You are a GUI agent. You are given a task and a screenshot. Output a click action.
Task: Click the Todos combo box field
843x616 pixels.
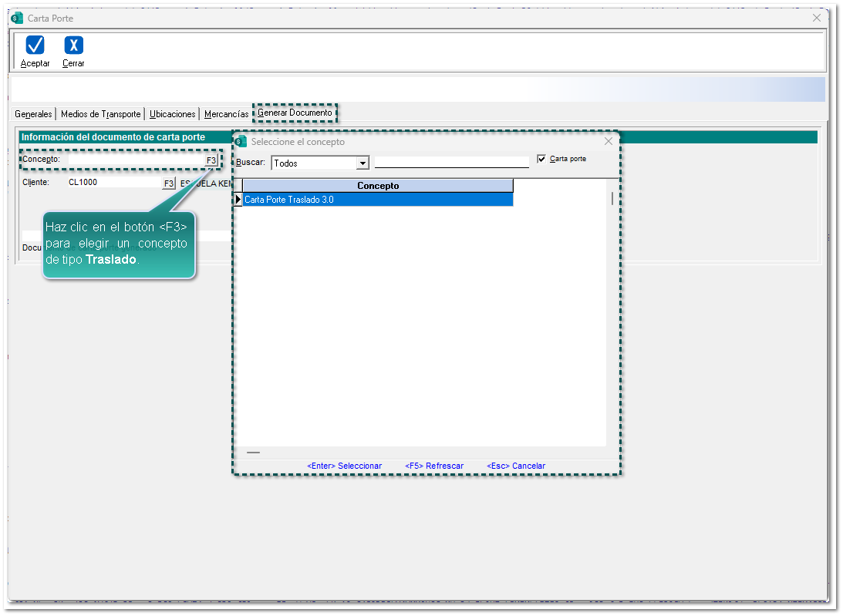tap(313, 163)
